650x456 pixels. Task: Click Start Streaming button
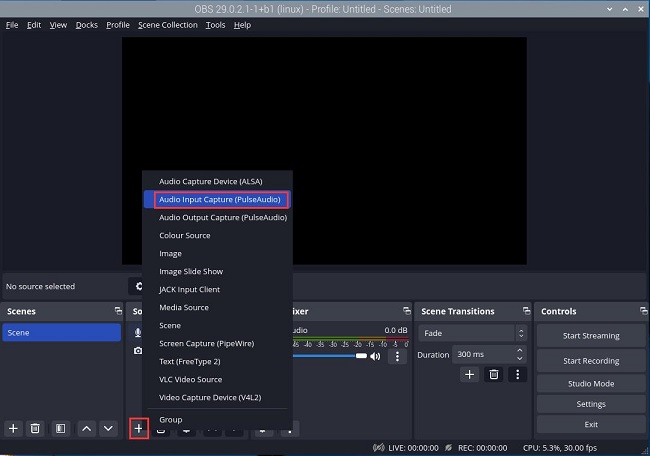[x=591, y=336]
